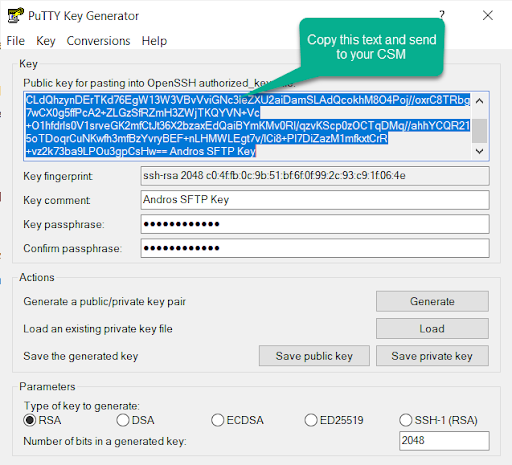Click the 'Actions' group heading
Viewport: 512px width, 465px height.
pos(37,277)
